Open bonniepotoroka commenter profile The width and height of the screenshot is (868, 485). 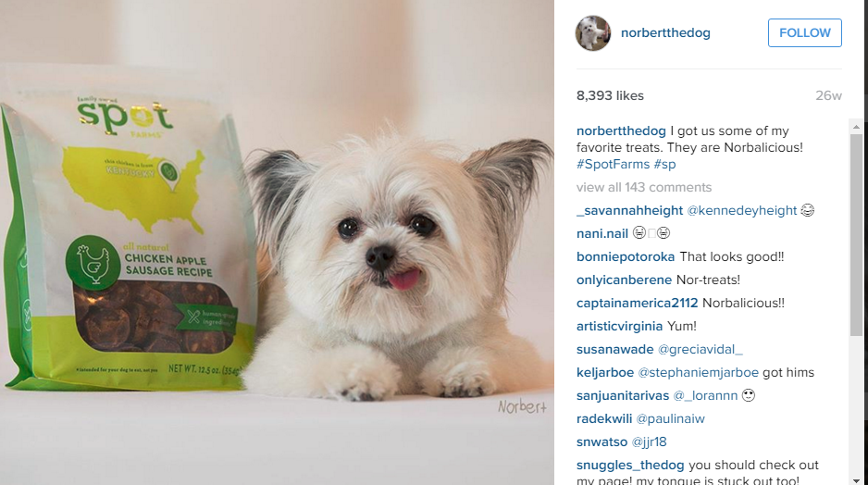[626, 257]
